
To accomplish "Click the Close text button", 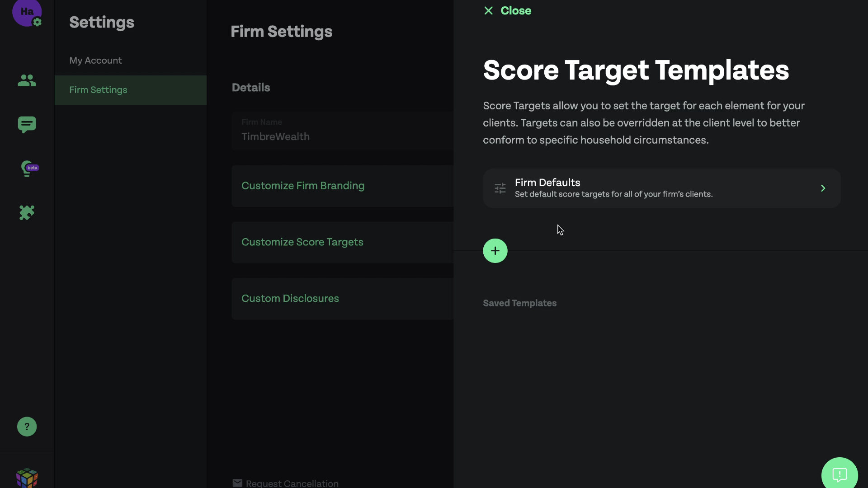I will coord(516,10).
